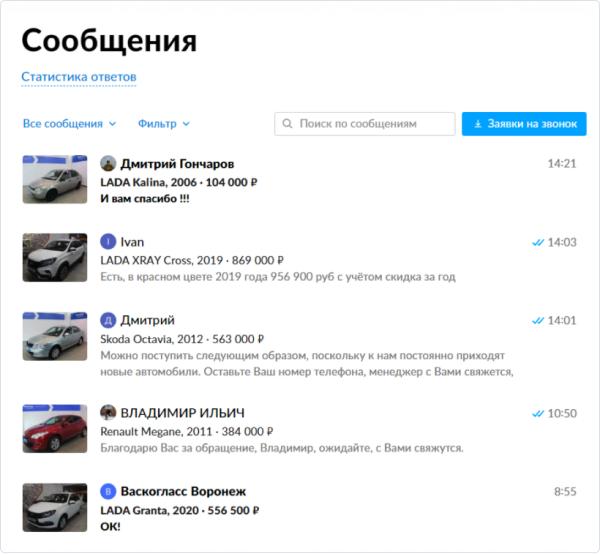600x554 pixels.
Task: Open the chat with Дмитрий about the Skoda
Action: click(148, 320)
